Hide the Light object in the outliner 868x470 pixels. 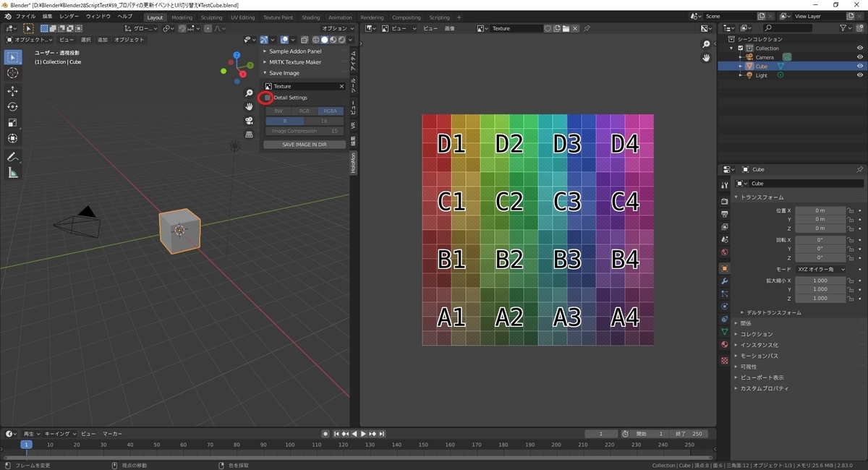[x=859, y=74]
